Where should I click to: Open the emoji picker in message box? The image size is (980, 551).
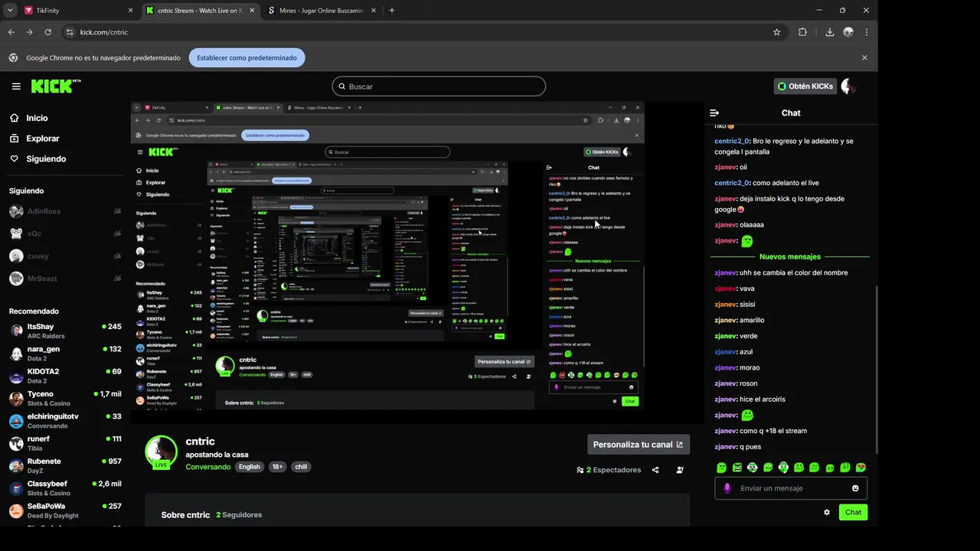coord(855,488)
